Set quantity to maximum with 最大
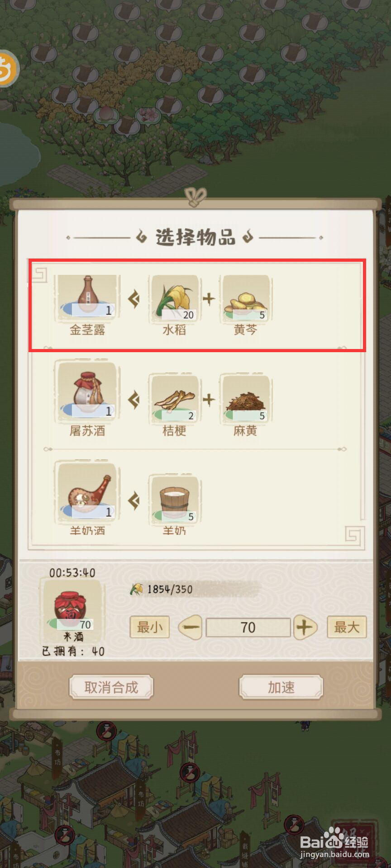 click(347, 627)
